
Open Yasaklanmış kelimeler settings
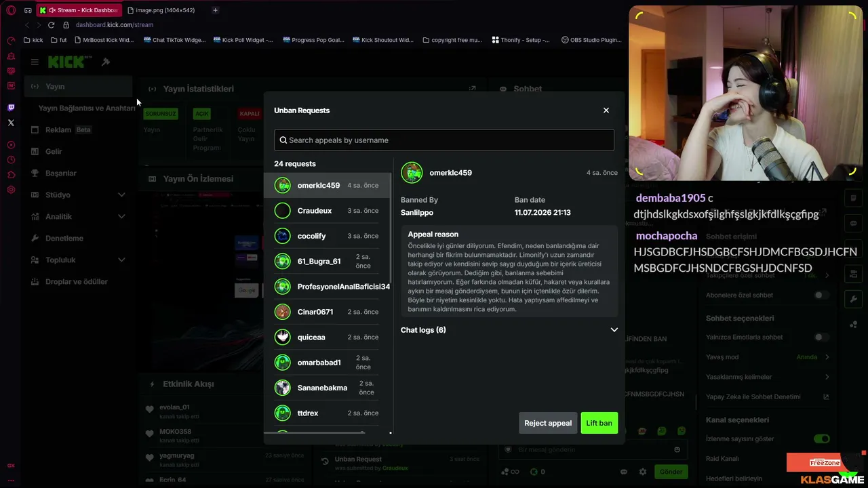click(768, 377)
